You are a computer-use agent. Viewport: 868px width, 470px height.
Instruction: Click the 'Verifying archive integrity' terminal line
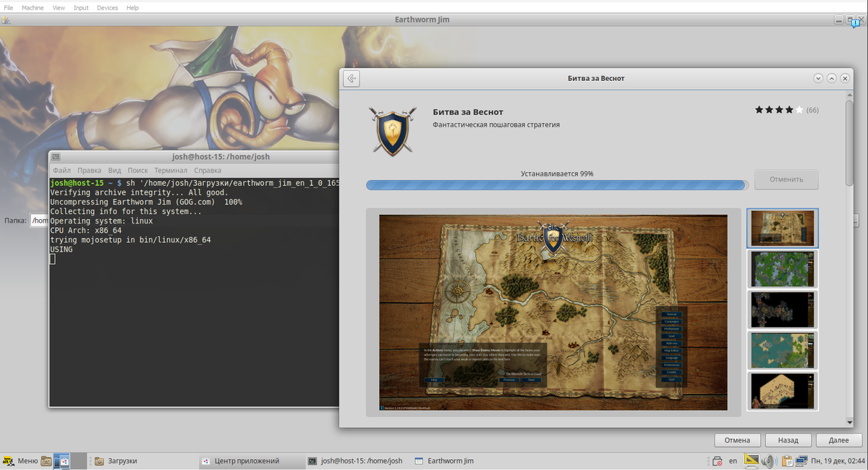click(x=139, y=193)
